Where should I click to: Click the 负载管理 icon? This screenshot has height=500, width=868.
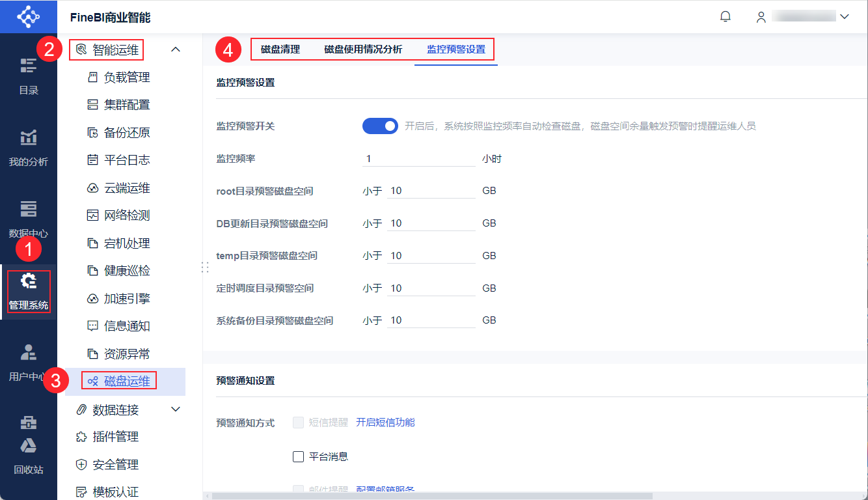point(92,77)
